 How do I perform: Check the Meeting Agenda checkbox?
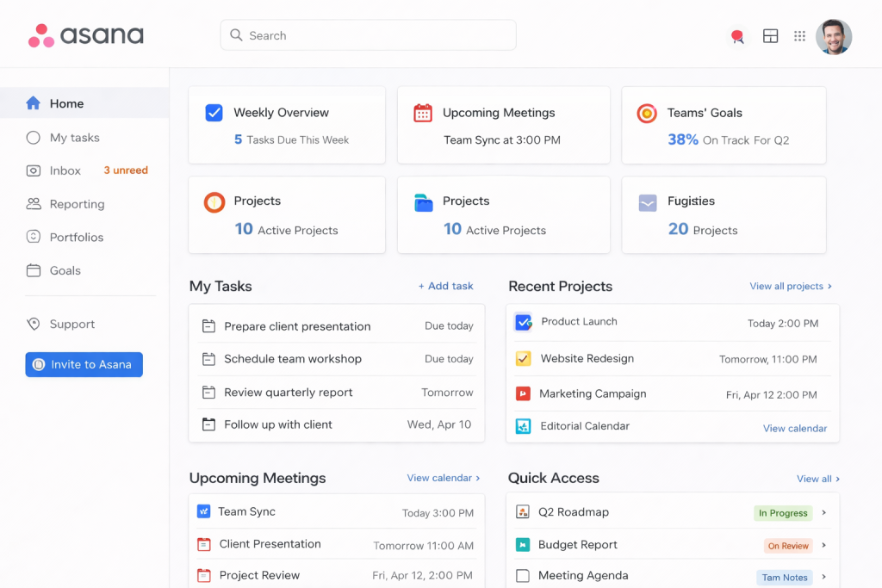pos(522,576)
